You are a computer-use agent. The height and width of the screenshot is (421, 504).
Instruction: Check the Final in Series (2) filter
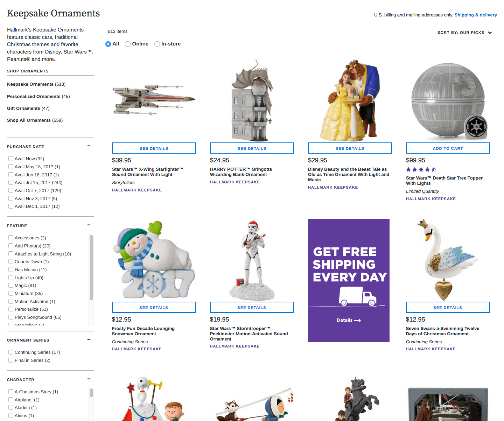click(11, 360)
